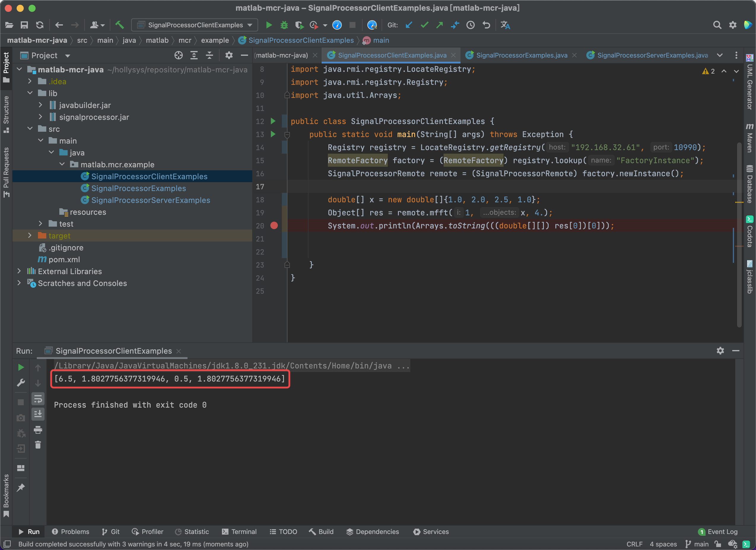
Task: Toggle the Pull Requests tool window
Action: click(6, 172)
